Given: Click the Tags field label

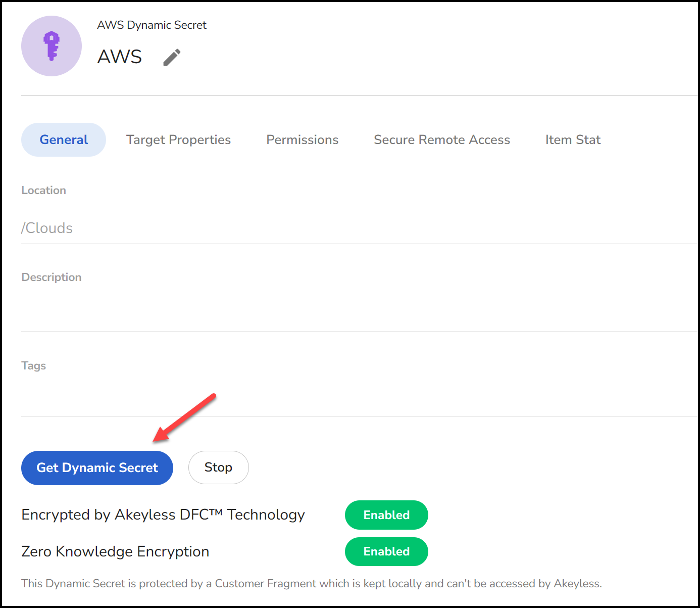Looking at the screenshot, I should tap(34, 365).
